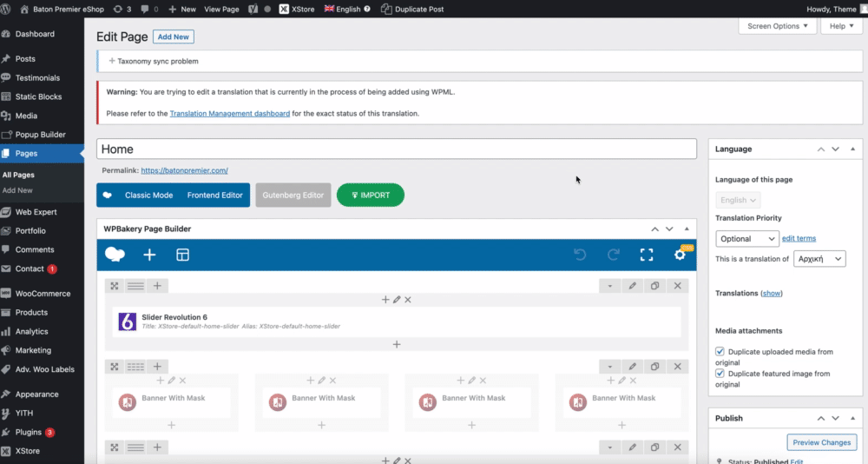Screen dimensions: 868x464
Task: Expand the Help panel
Action: coord(841,26)
